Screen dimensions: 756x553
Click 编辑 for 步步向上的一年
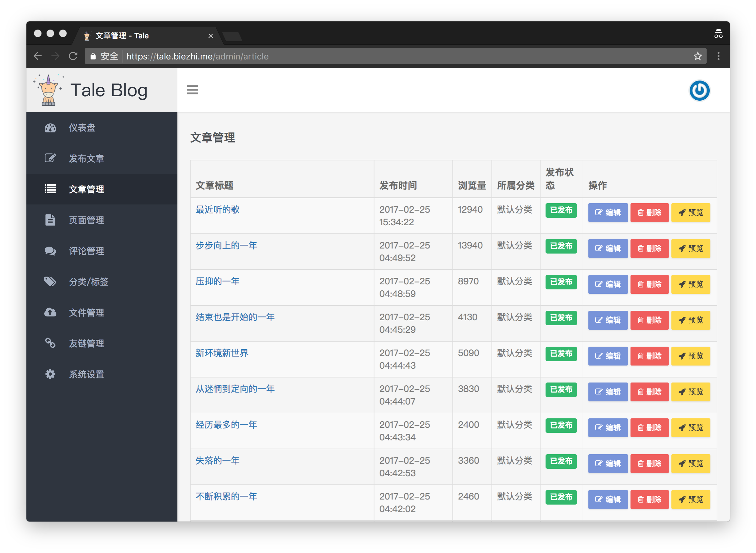pyautogui.click(x=608, y=249)
